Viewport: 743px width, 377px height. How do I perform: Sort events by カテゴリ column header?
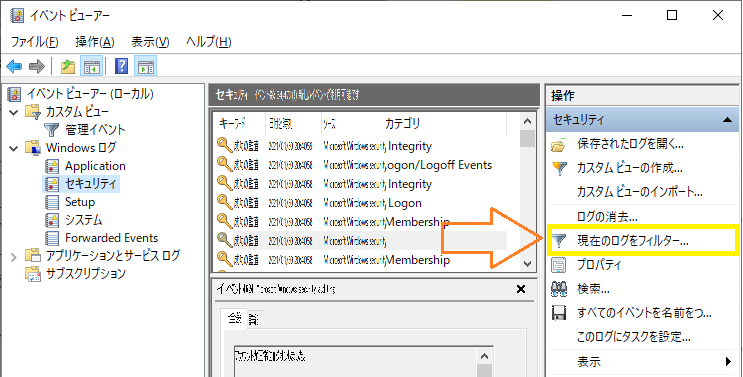tap(402, 124)
